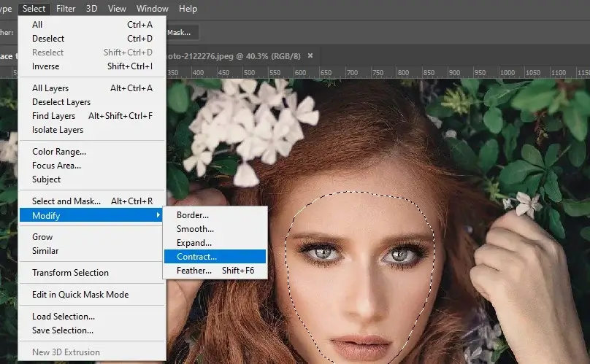
Task: Open the Filter menu
Action: coord(66,8)
